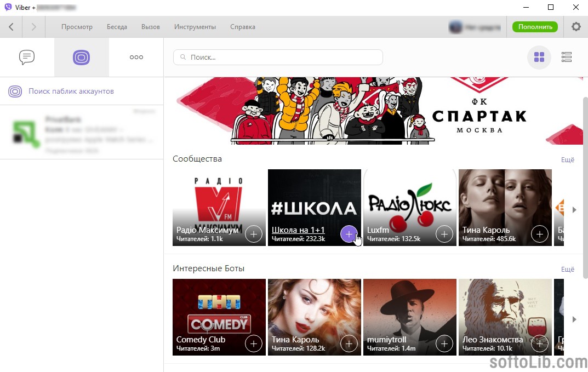Click the vertical scrollbar in content area
The image size is (588, 372).
point(585,187)
